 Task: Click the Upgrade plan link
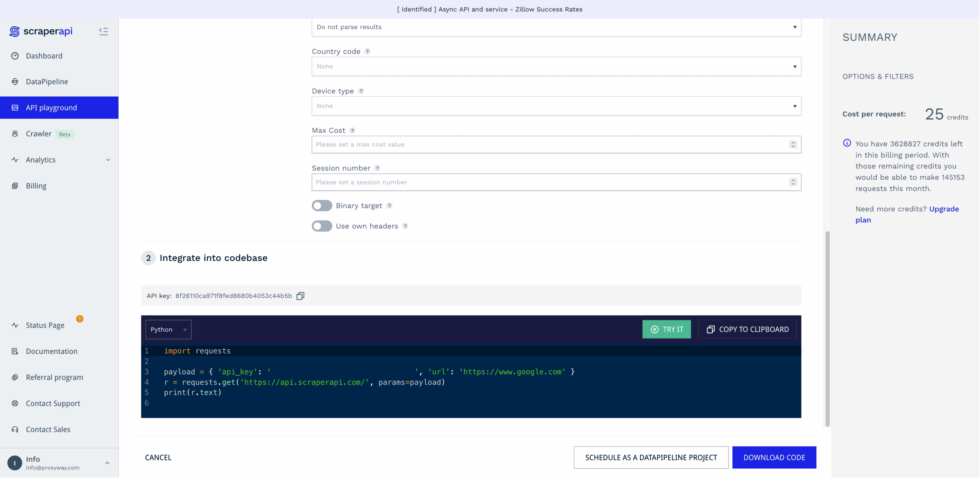[944, 209]
